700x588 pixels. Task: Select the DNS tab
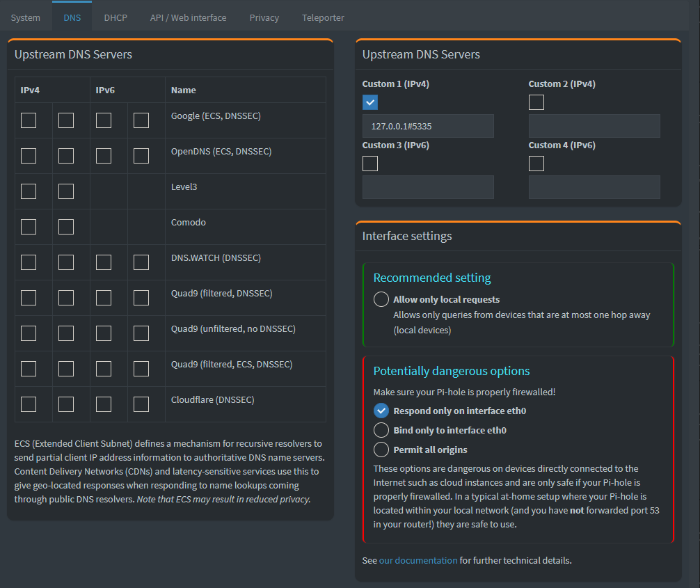(72, 18)
